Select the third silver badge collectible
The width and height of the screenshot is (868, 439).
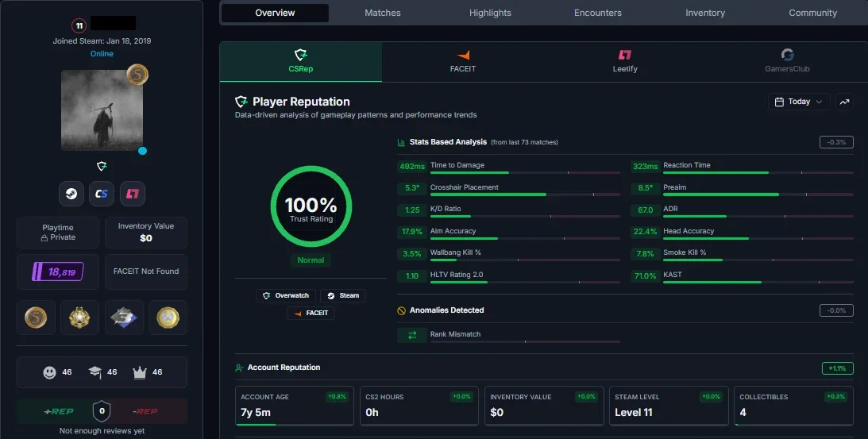tap(123, 318)
